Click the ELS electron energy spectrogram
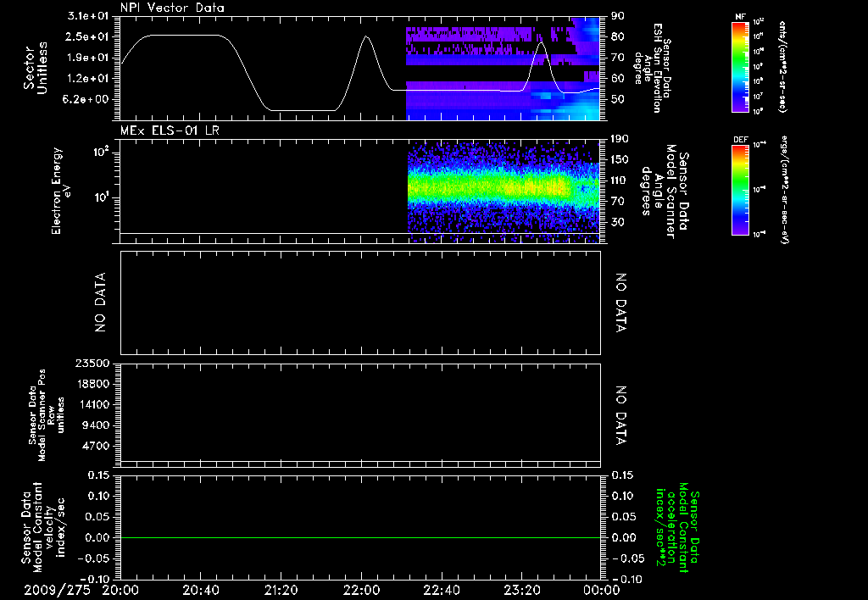Viewport: 868px width, 600px height. click(x=504, y=192)
